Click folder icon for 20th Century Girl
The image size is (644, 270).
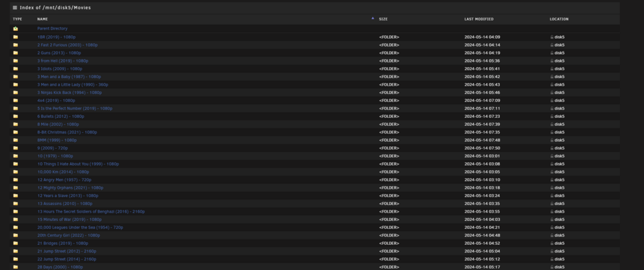15,235
